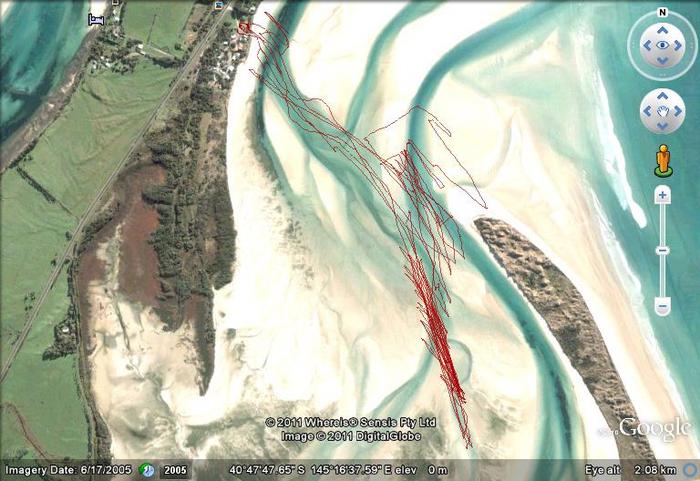Click the move joystick hand icon

point(662,110)
